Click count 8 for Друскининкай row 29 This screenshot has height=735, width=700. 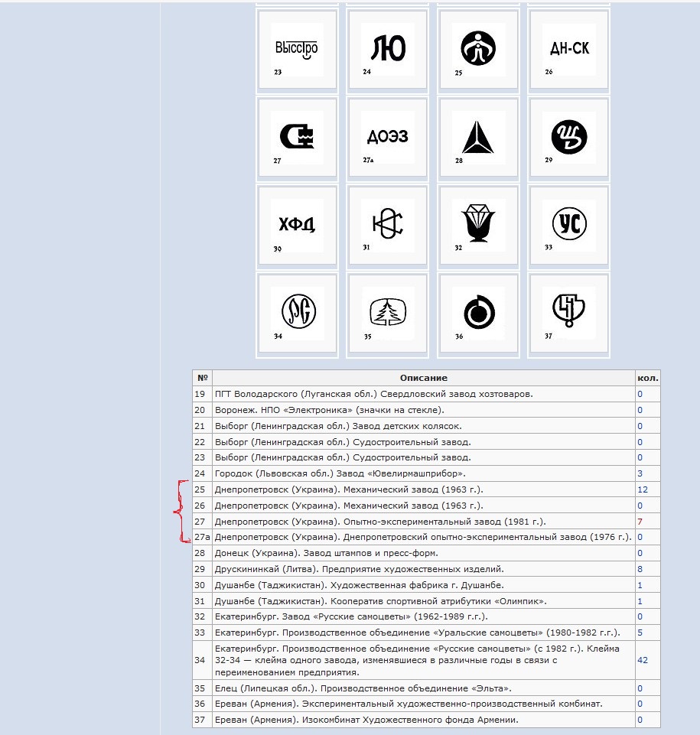click(x=640, y=569)
